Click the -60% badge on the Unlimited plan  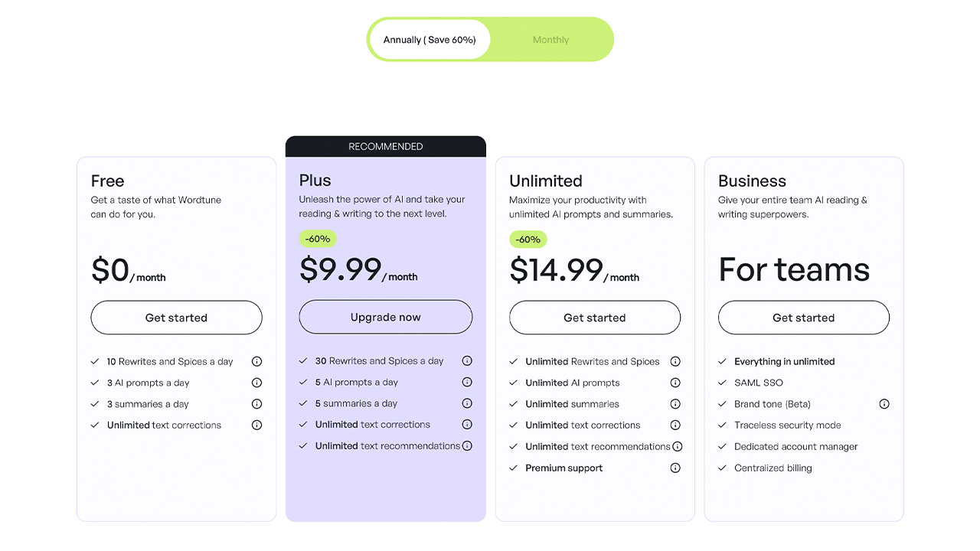(x=528, y=240)
